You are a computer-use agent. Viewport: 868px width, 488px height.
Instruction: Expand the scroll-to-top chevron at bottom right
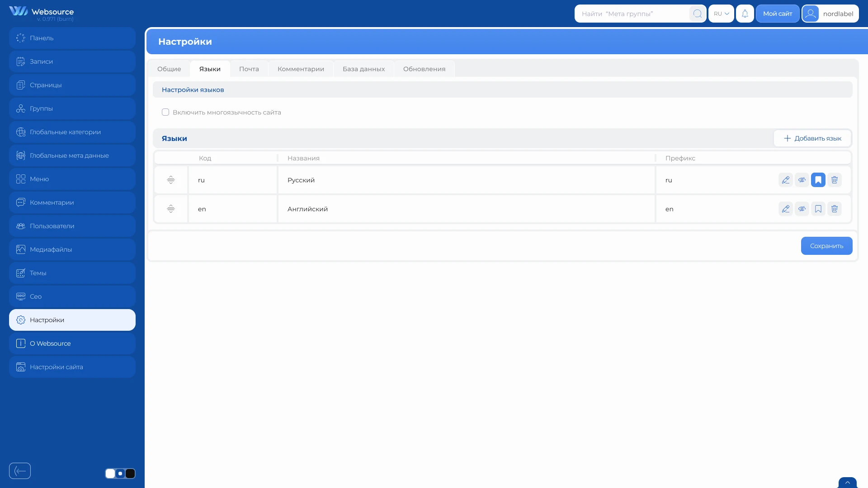pyautogui.click(x=848, y=483)
